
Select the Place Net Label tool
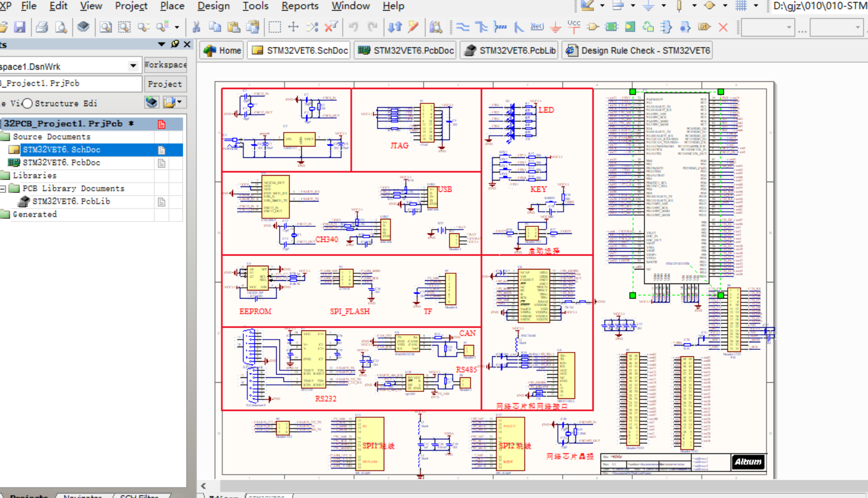pyautogui.click(x=537, y=27)
